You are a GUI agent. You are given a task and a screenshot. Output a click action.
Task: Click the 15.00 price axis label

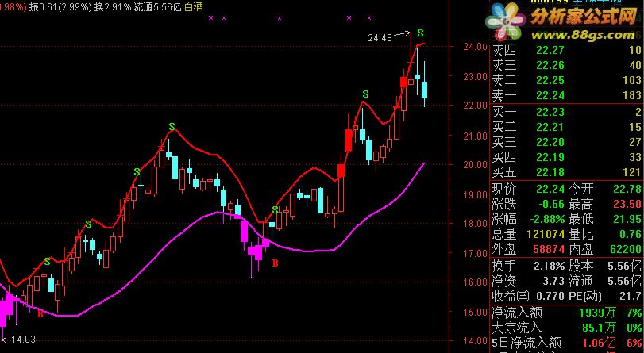(475, 312)
